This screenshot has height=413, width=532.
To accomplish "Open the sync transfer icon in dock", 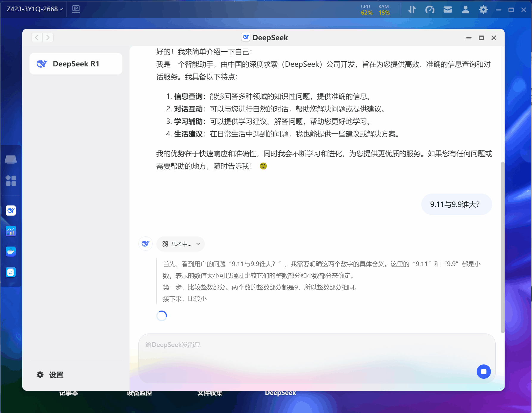I will point(11,272).
